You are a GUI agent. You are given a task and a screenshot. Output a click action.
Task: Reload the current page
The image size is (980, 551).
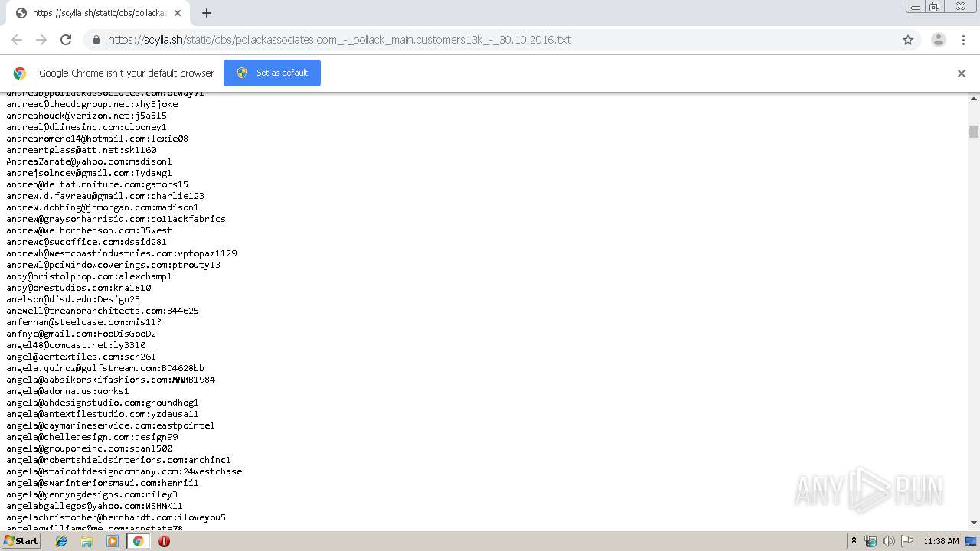(x=66, y=40)
